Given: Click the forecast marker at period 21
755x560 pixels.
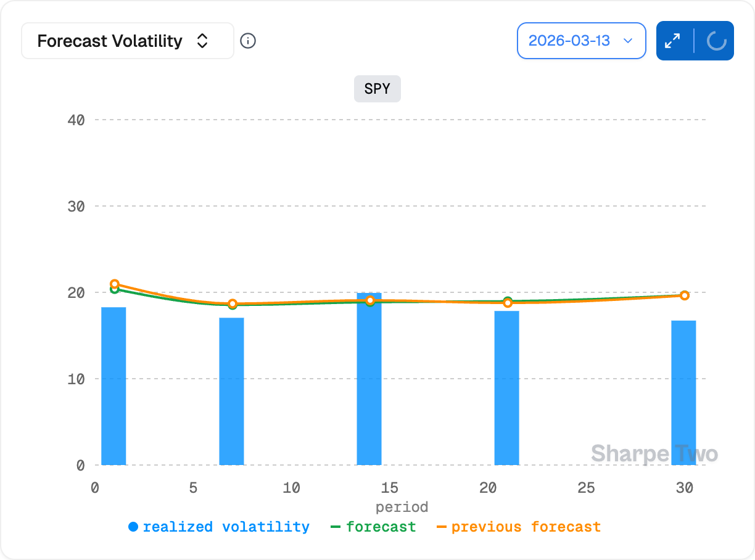Looking at the screenshot, I should [508, 301].
